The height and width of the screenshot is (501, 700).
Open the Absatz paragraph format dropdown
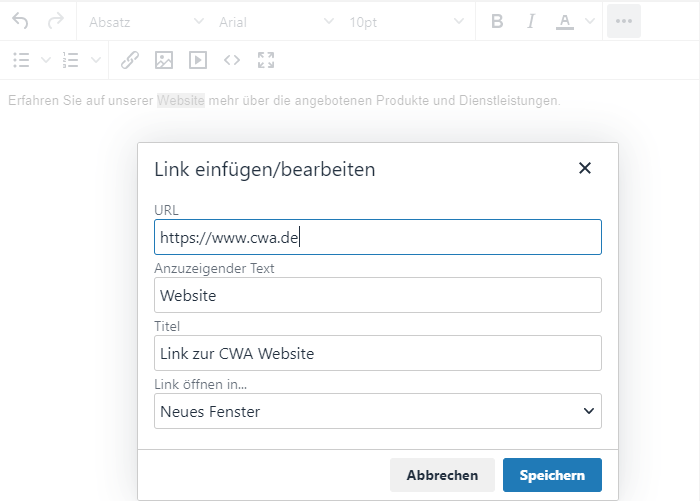[143, 21]
